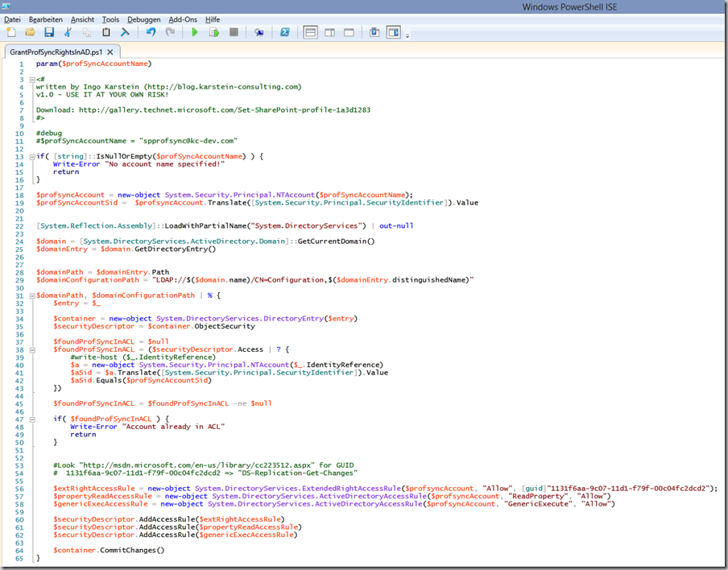The image size is (728, 570).
Task: Open a new remote PowerShell tab
Action: pos(259,32)
